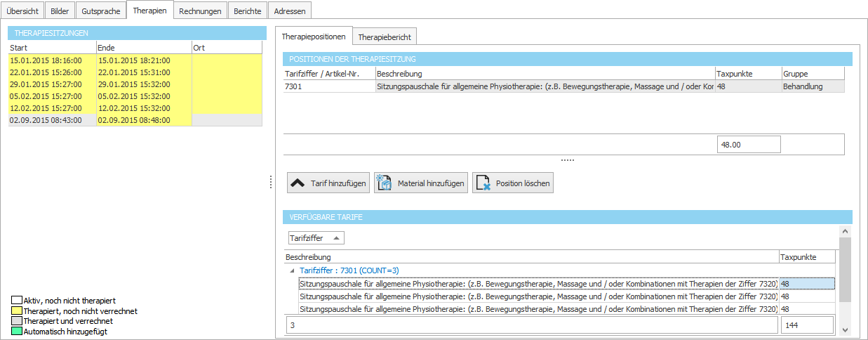The height and width of the screenshot is (340, 868).
Task: Click the vertical splitter dots handle
Action: (x=271, y=182)
